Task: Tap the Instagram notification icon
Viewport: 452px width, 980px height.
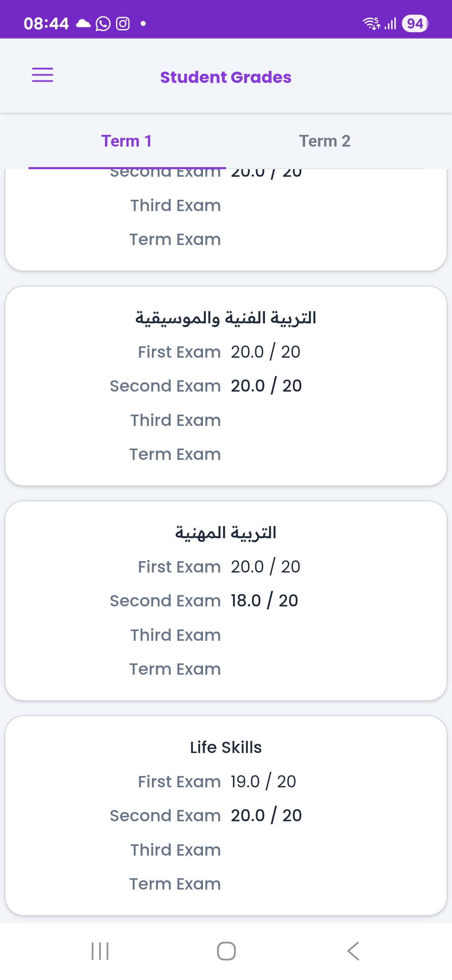Action: tap(123, 23)
